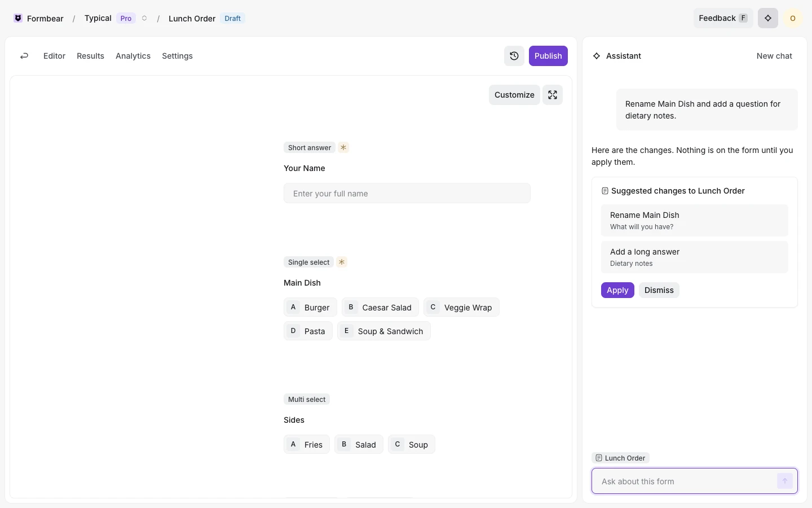This screenshot has height=508, width=812.
Task: Switch to the Editor tab
Action: coord(54,56)
